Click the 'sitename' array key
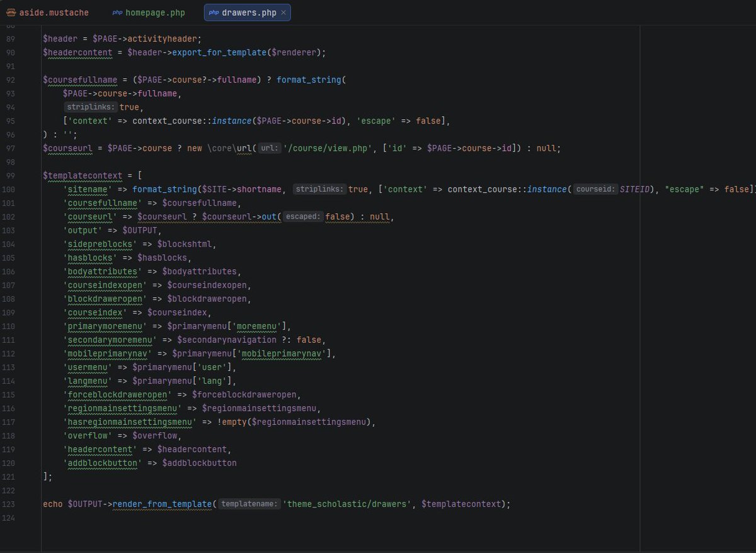Viewport: 756px width, 553px height. (88, 189)
